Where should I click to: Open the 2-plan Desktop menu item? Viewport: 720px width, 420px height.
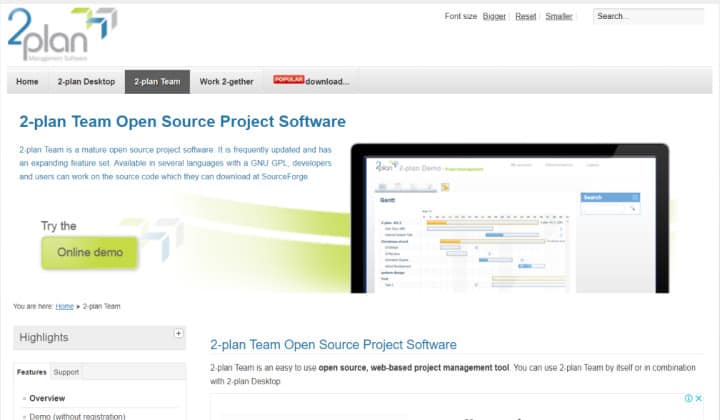pyautogui.click(x=86, y=82)
